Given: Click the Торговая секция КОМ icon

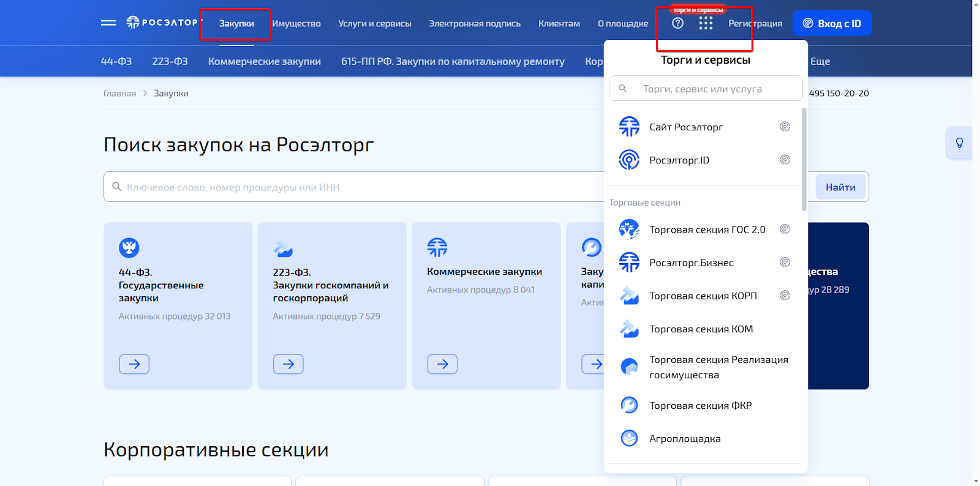Looking at the screenshot, I should [629, 329].
